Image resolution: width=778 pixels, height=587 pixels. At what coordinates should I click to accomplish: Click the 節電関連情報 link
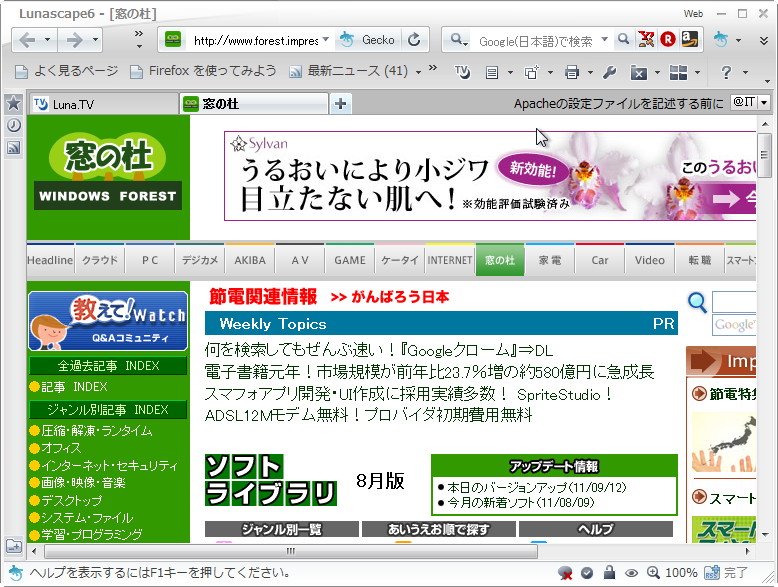click(263, 297)
